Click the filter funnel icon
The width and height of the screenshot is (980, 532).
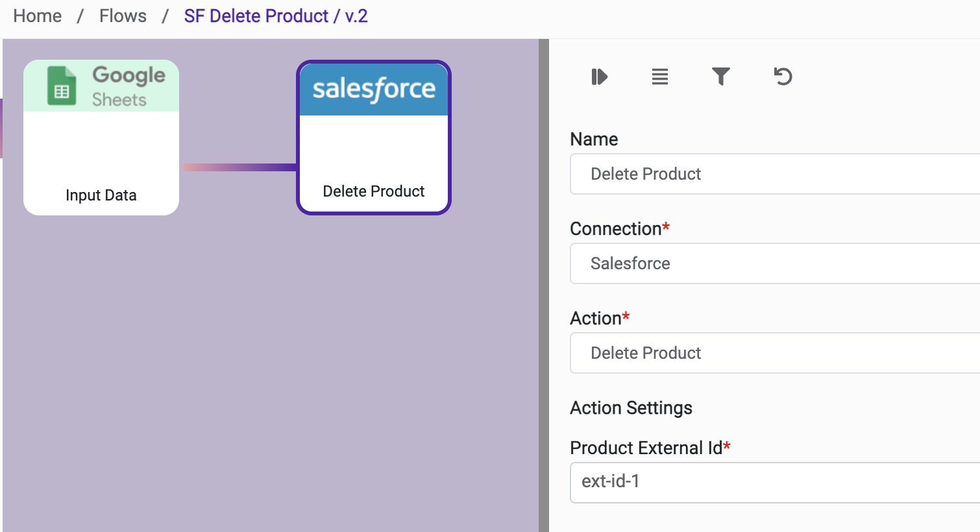(x=720, y=77)
